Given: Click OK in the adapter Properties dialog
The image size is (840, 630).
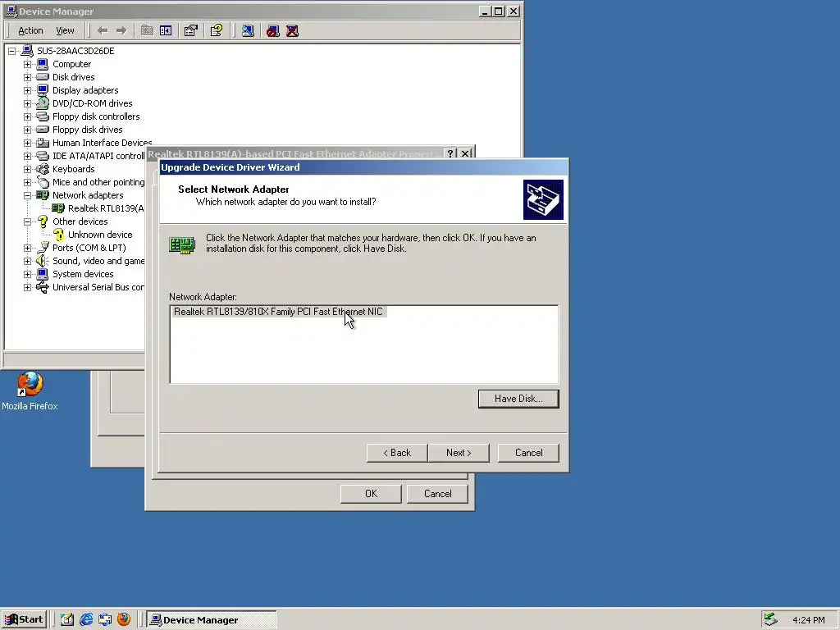Looking at the screenshot, I should 371,494.
